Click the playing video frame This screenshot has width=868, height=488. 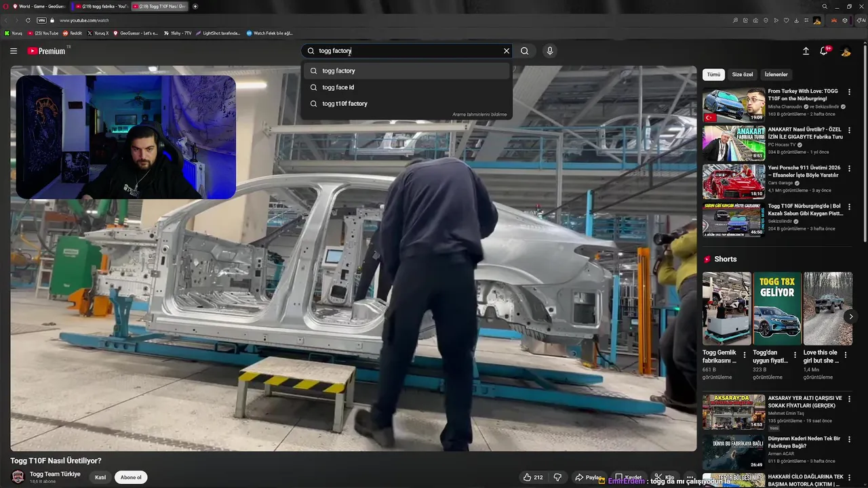[x=353, y=258]
